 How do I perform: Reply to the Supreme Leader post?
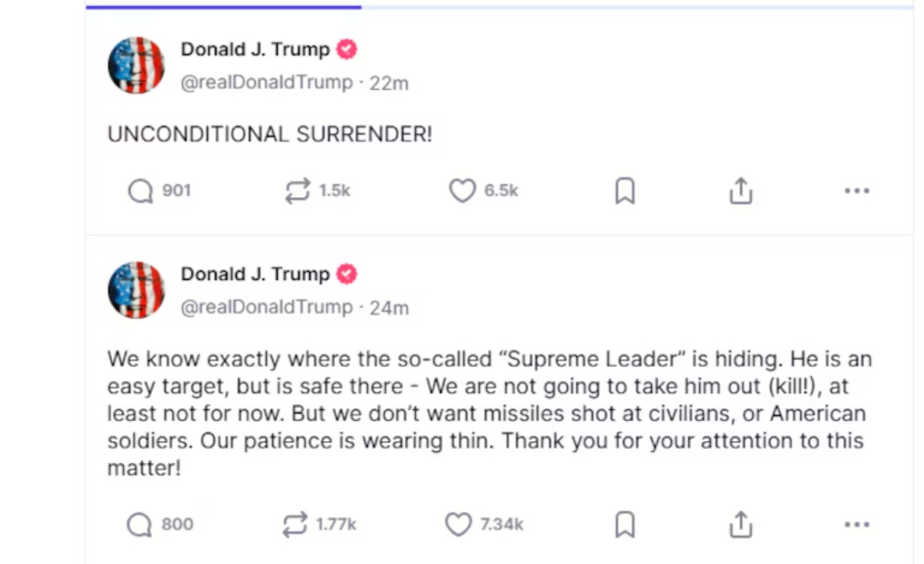coord(139,525)
